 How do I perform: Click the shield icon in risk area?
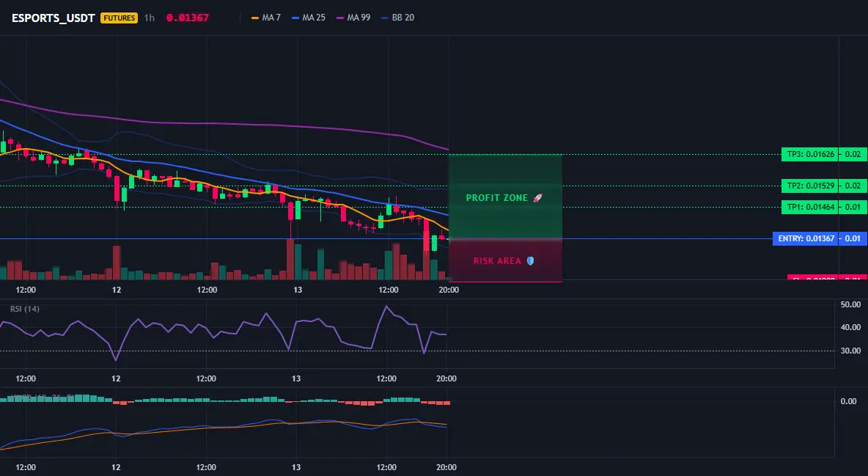[530, 261]
